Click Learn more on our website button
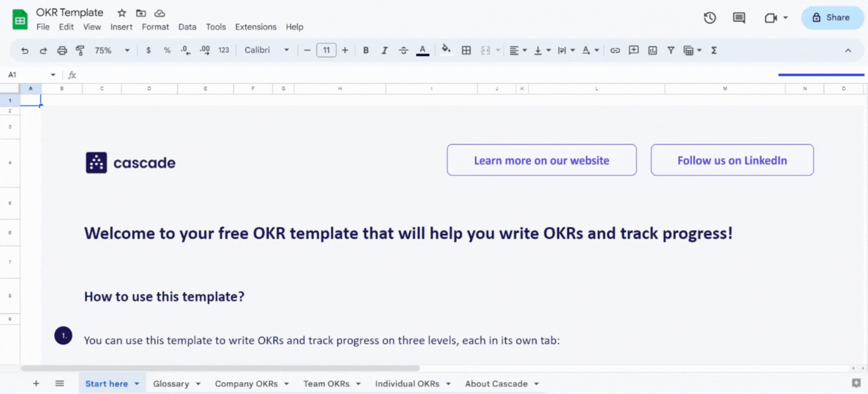Viewport: 868px width, 394px height. (x=542, y=160)
